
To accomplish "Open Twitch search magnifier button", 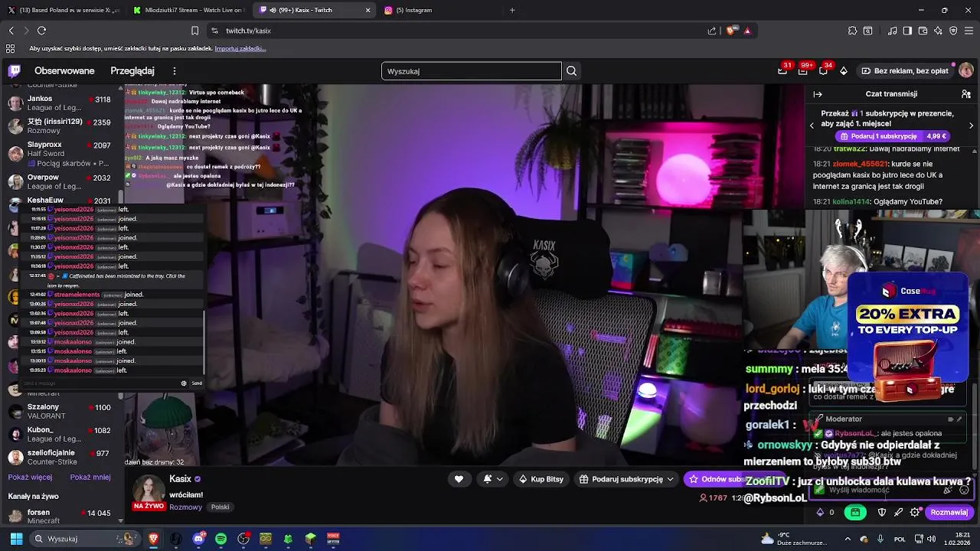I will (x=571, y=71).
